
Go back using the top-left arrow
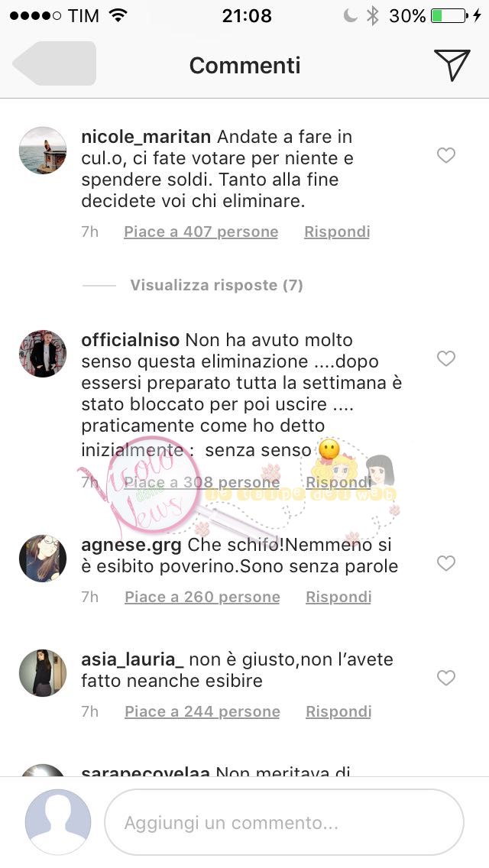coord(54,63)
